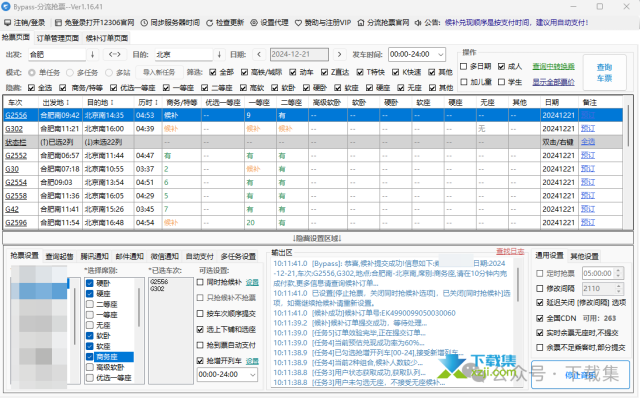This screenshot has height=399, width=640.
Task: Sort by 目的地 column header
Action: pos(100,102)
